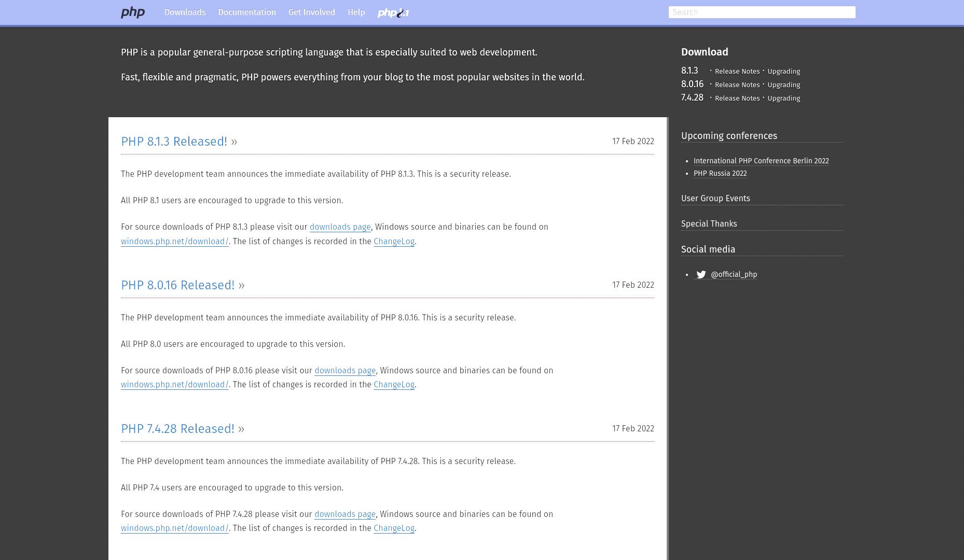Open Upgrading guide for 7.4.28
Viewport: 964px width, 560px height.
(x=783, y=98)
